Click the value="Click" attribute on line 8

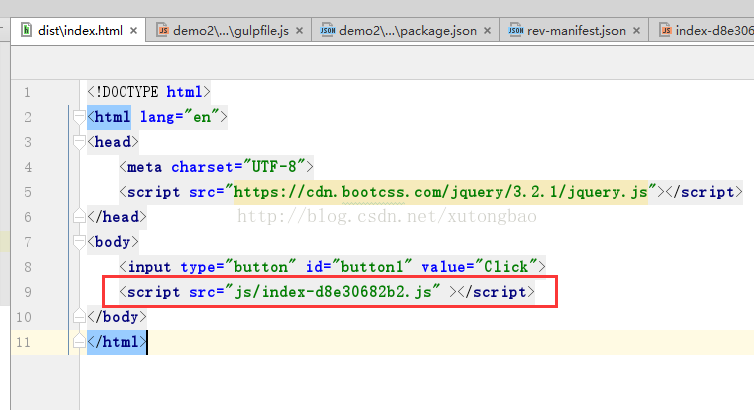point(479,267)
